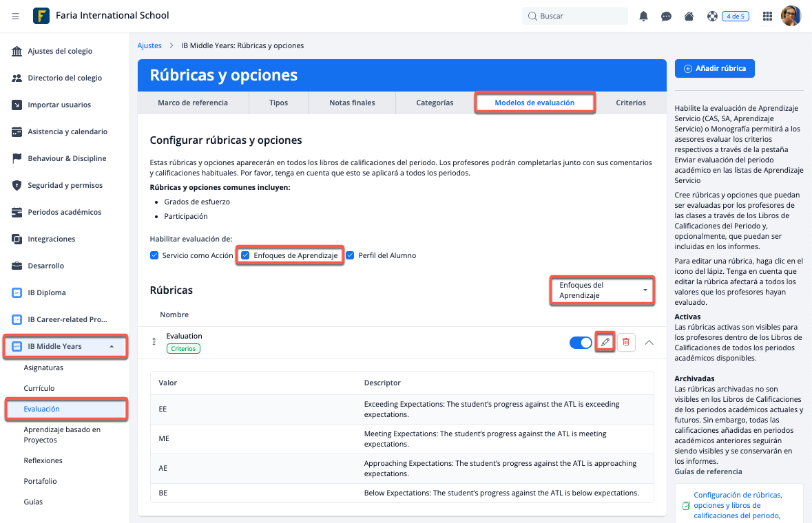This screenshot has height=523, width=812.
Task: Disable the Perfil del Alumno checkbox
Action: [350, 255]
